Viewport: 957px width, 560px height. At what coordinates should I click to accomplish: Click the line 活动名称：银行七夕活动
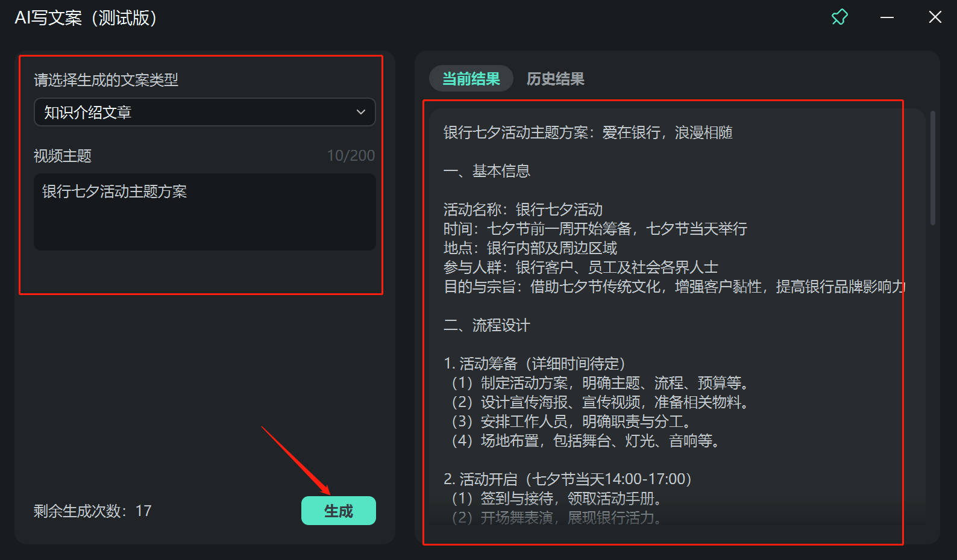coord(523,210)
